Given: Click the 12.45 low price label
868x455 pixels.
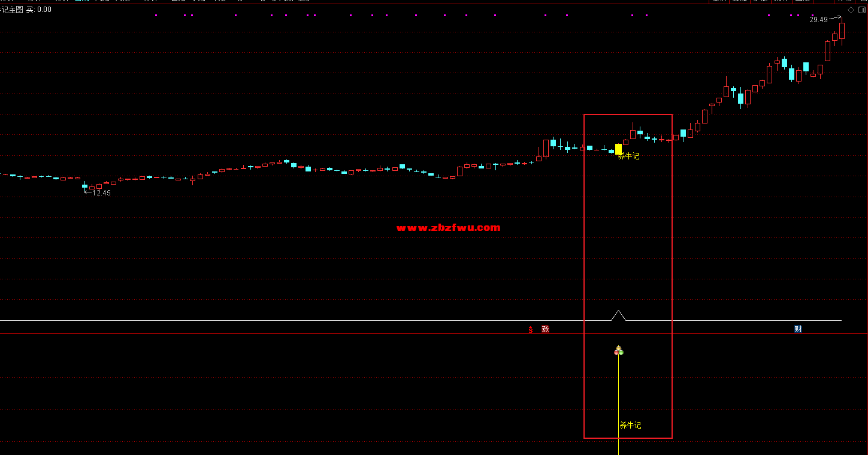Looking at the screenshot, I should tap(101, 193).
